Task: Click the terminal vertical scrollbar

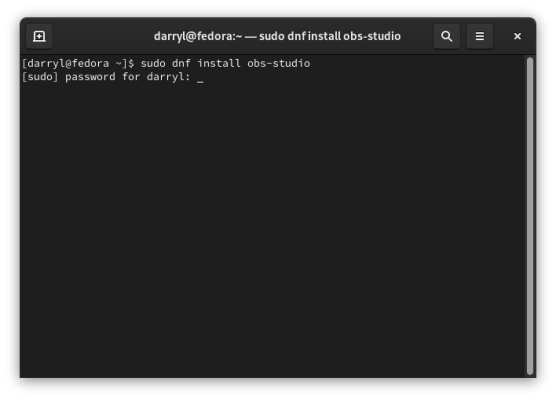Action: tap(530, 216)
